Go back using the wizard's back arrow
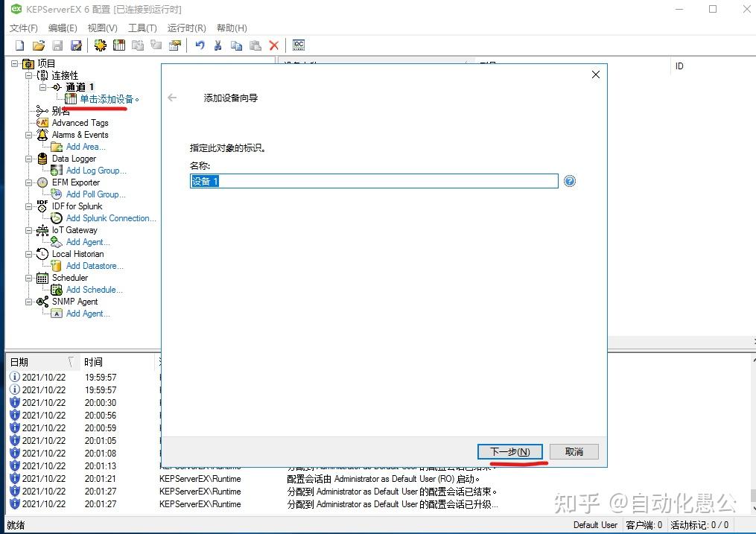Screen dimensions: 756x534 coord(173,97)
